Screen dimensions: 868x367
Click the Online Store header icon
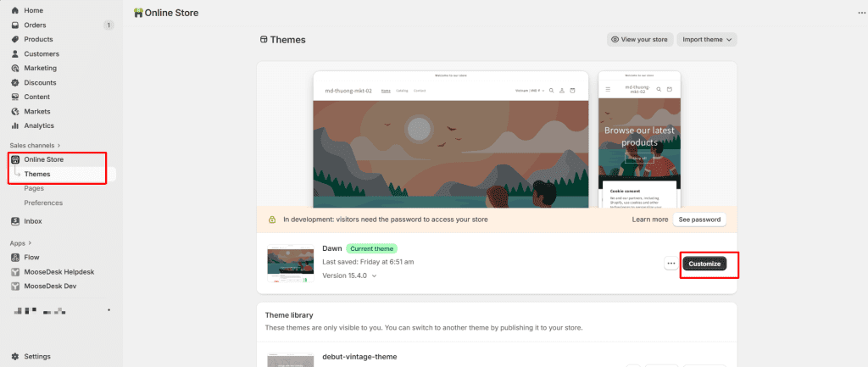pyautogui.click(x=138, y=13)
